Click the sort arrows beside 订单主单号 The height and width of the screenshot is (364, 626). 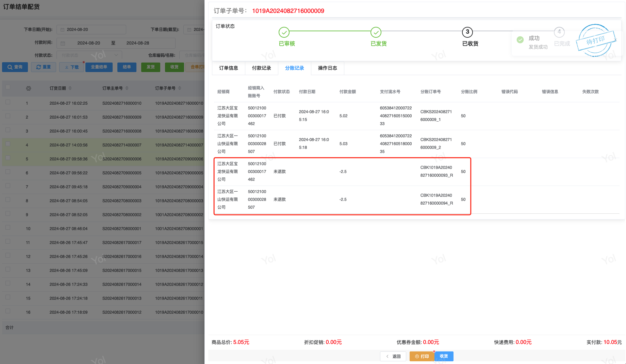click(x=127, y=88)
